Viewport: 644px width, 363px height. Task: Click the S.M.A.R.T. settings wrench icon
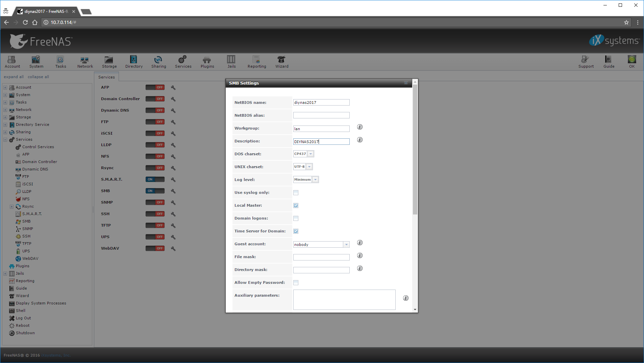pyautogui.click(x=173, y=180)
